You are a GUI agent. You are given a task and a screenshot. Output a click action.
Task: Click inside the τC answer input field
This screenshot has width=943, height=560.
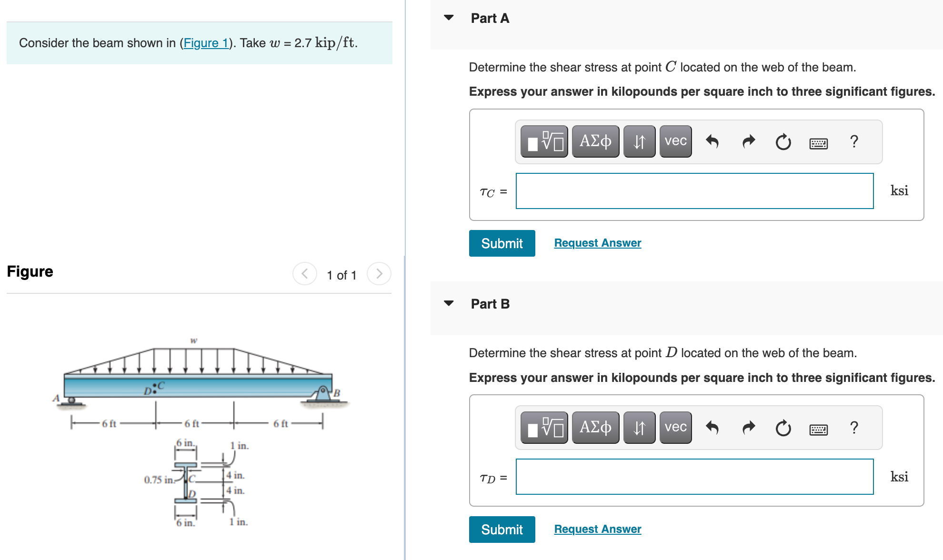click(694, 190)
